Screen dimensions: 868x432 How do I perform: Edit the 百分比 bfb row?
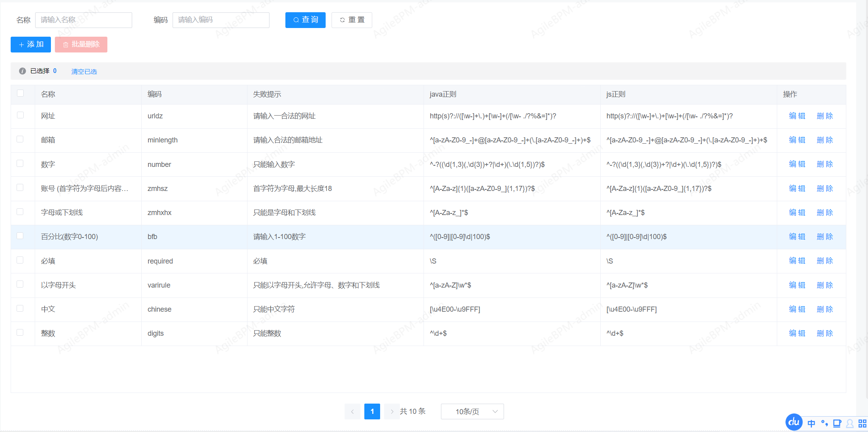[797, 237]
